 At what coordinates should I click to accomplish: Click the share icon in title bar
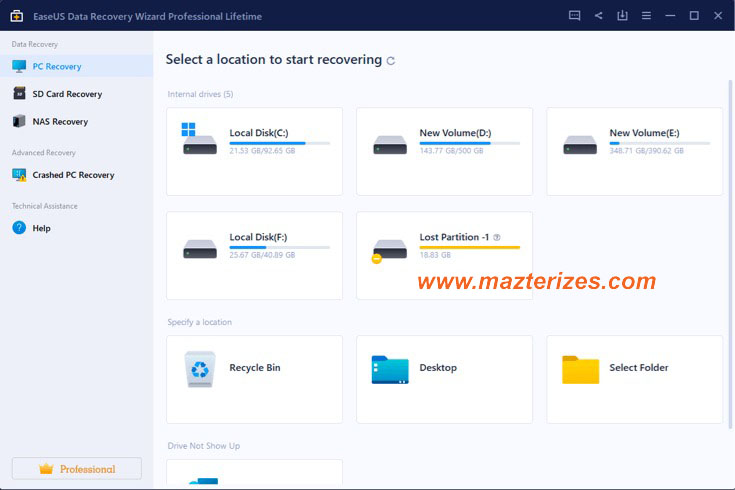coord(599,15)
